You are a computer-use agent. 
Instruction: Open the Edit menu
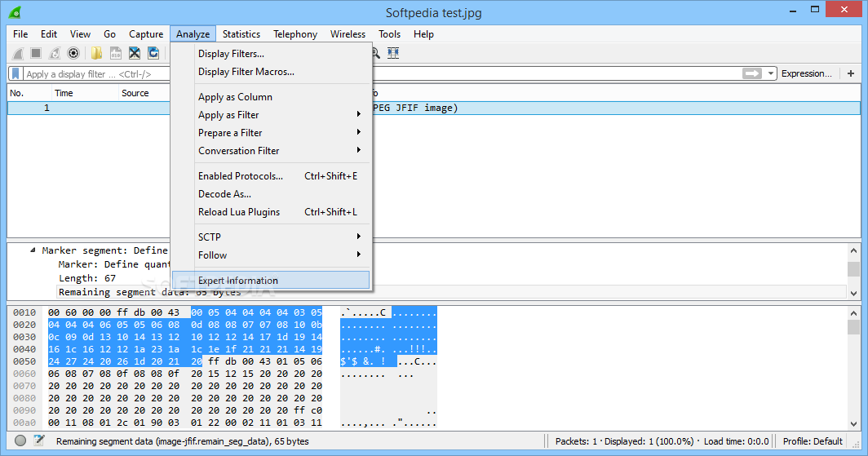click(49, 34)
